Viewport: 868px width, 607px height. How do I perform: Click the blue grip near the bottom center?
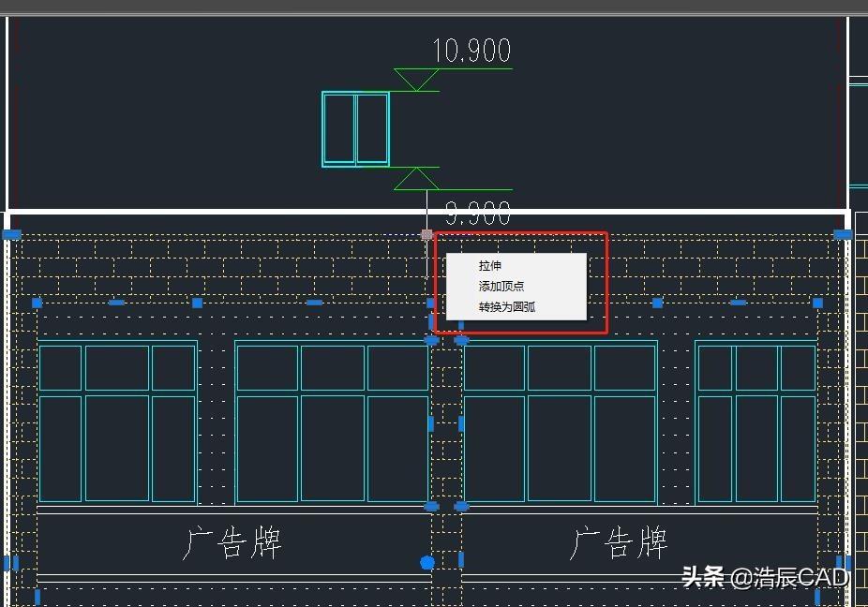427,562
